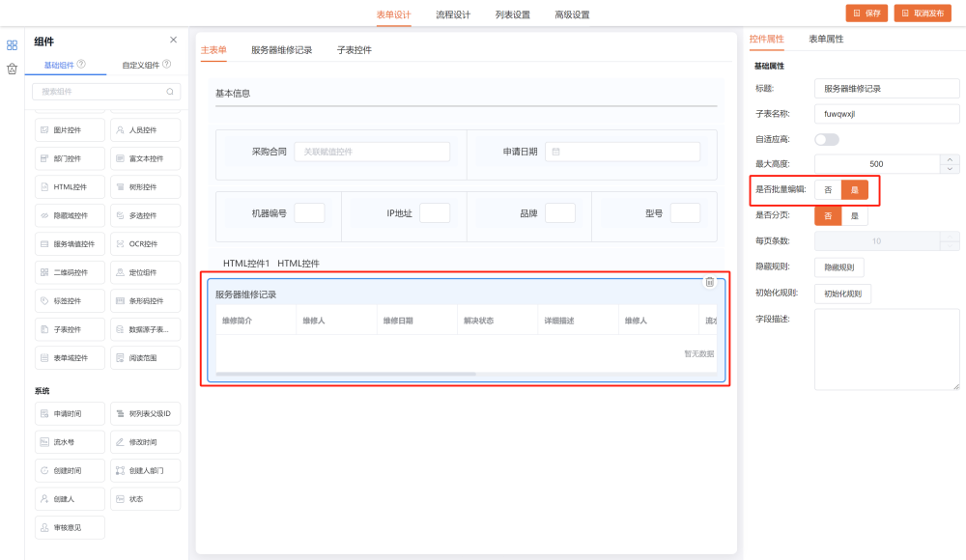Image resolution: width=966 pixels, height=560 pixels.
Task: Decrease 最大高度 with the down arrow
Action: 950,168
